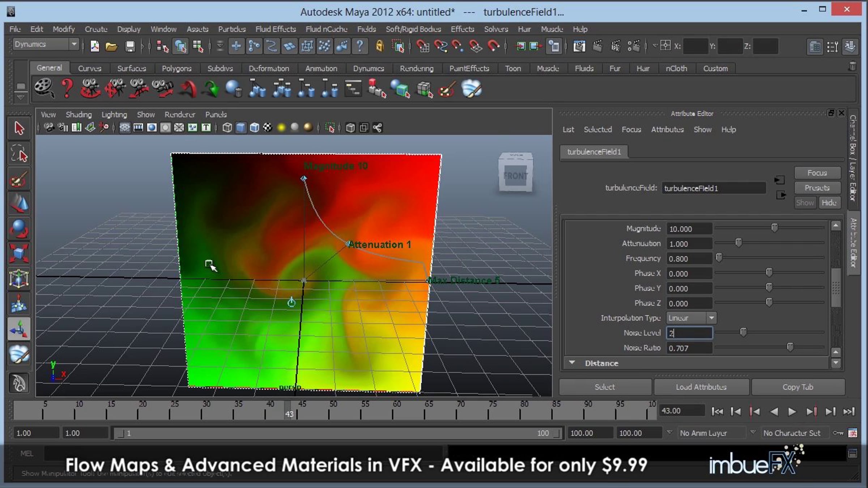Click the Select button
Image resolution: width=868 pixels, height=488 pixels.
pyautogui.click(x=605, y=387)
